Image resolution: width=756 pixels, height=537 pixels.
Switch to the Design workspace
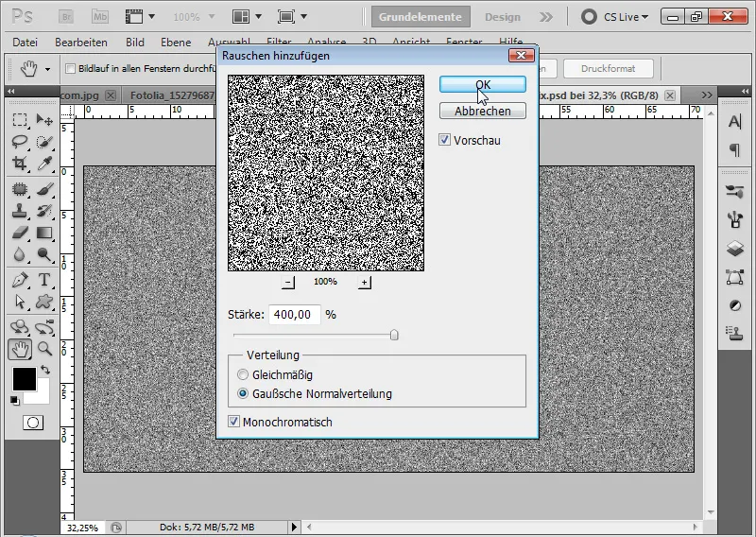click(503, 17)
